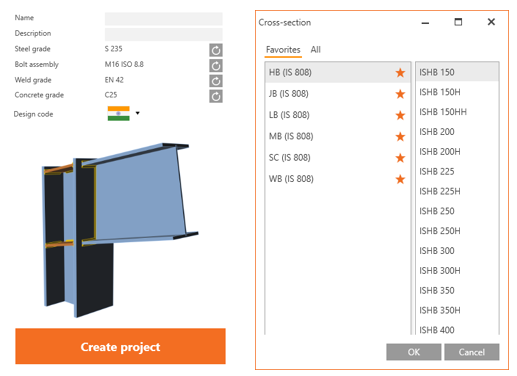
Task: Click the star next to MB (IS 808)
Action: pyautogui.click(x=400, y=136)
